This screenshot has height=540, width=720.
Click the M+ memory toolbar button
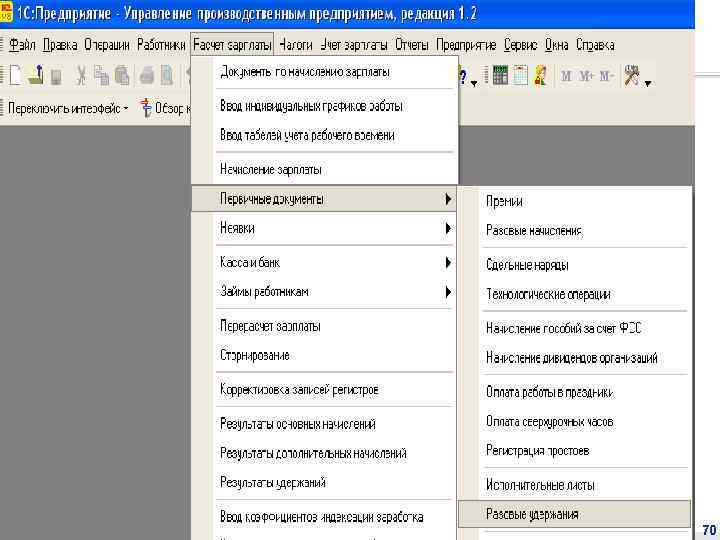(586, 76)
